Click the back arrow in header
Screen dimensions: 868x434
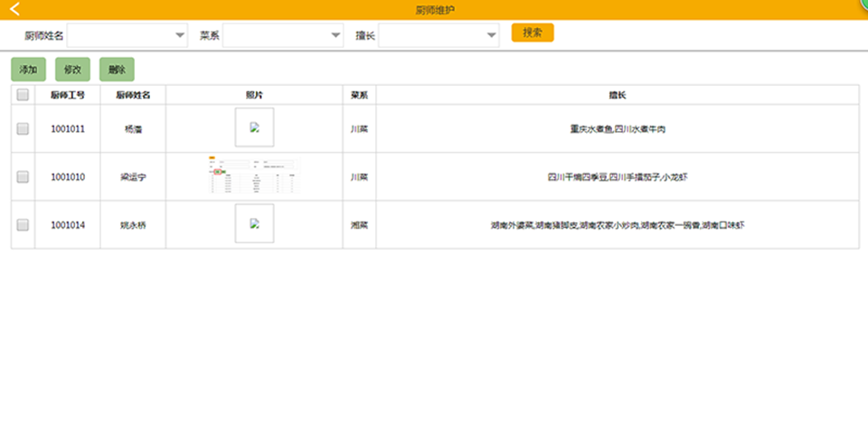click(x=14, y=10)
